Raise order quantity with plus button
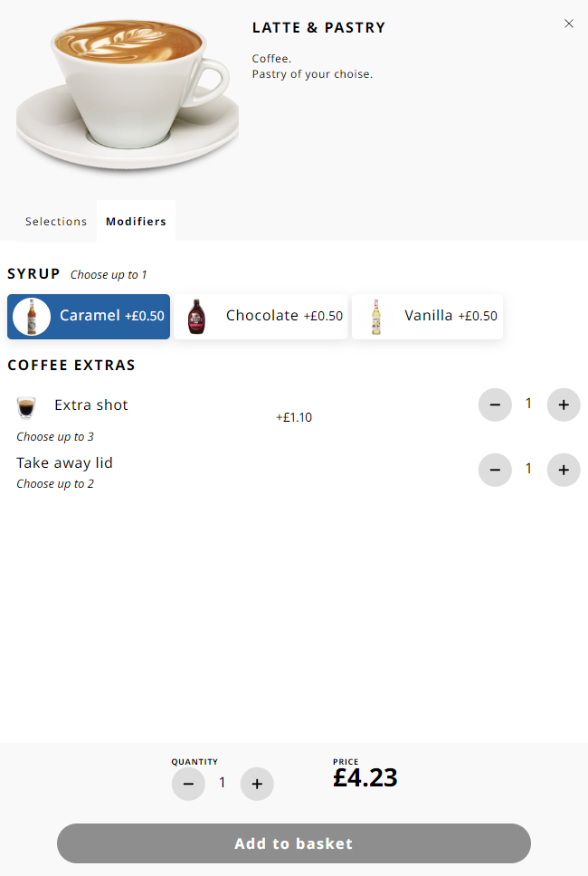The height and width of the screenshot is (876, 588). [257, 784]
